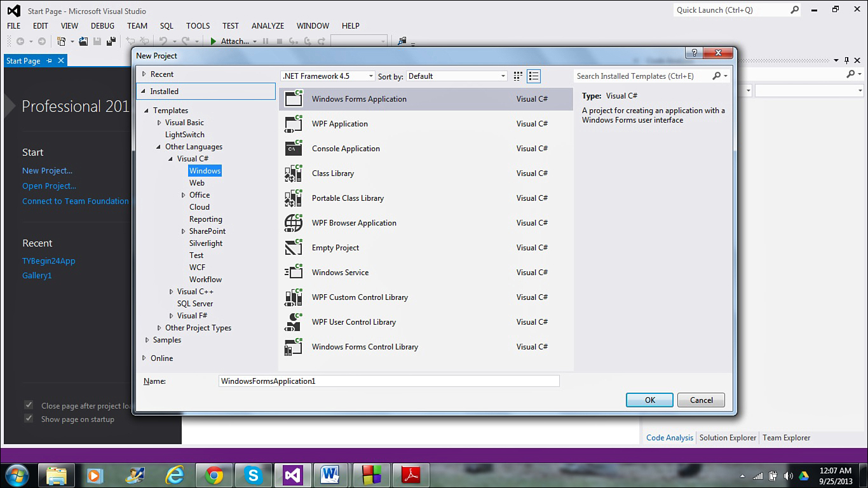This screenshot has width=868, height=488.
Task: Switch to the Solution Explorer tab
Action: point(728,438)
